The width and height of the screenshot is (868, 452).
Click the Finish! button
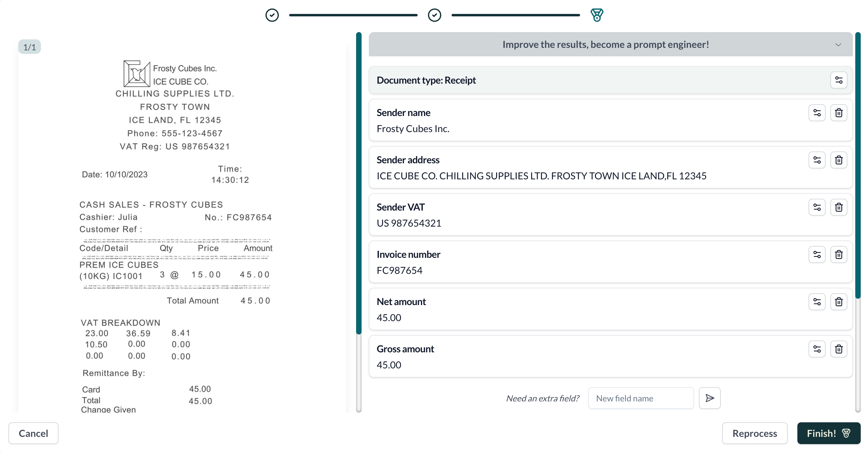(829, 433)
